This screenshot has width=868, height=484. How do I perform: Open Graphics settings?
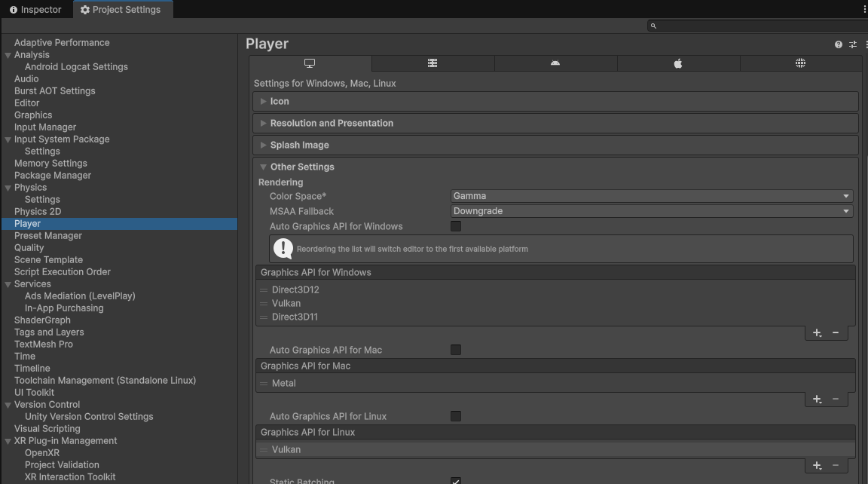33,115
